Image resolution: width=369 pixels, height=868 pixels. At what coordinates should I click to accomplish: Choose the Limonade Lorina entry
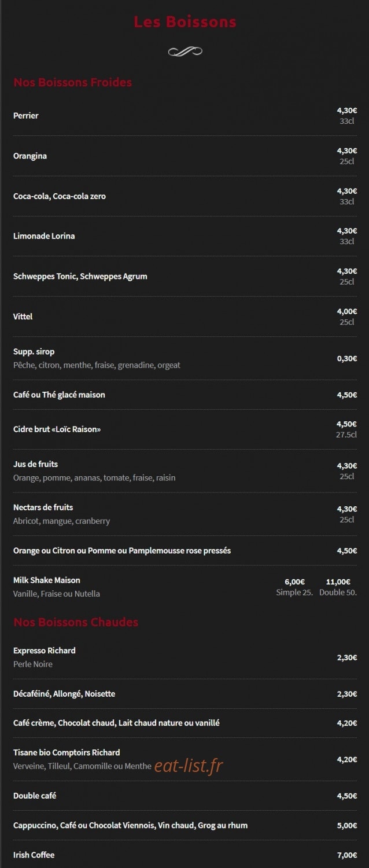pos(44,236)
